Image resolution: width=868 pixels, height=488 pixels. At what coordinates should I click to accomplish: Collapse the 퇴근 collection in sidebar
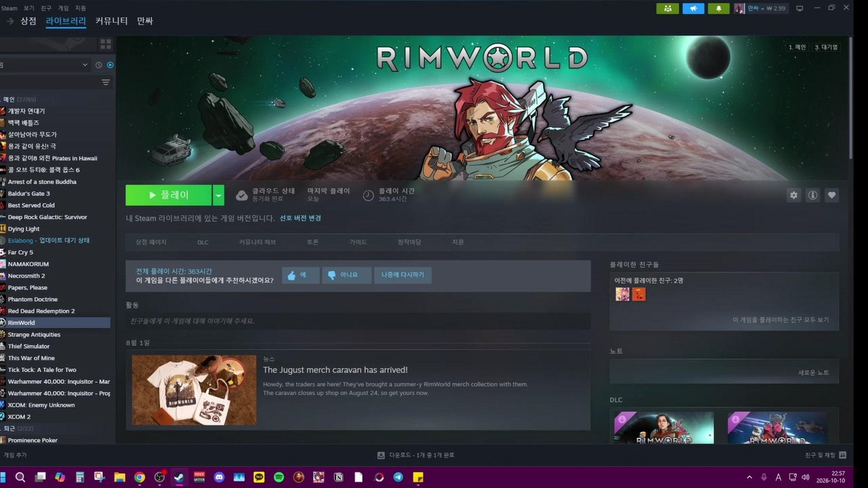[18, 428]
